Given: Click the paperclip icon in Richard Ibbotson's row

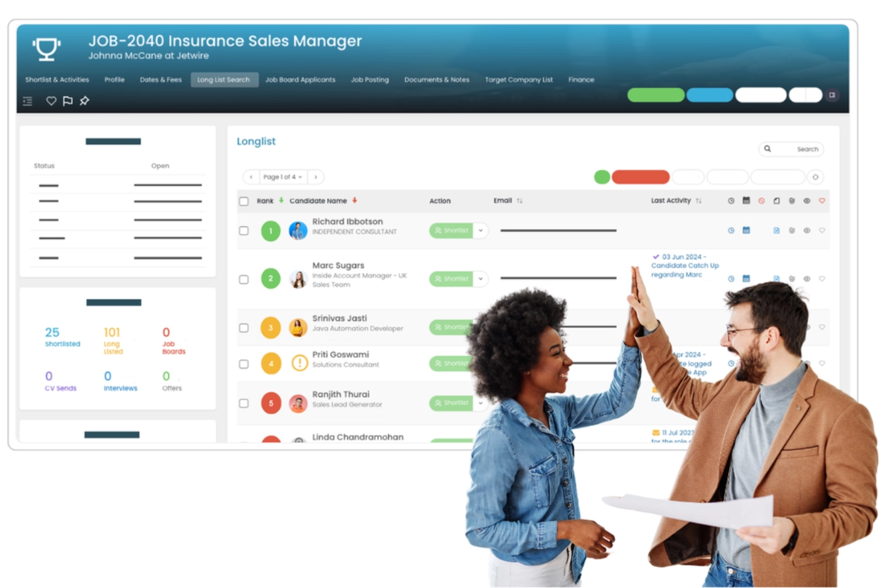Looking at the screenshot, I should click(x=792, y=231).
